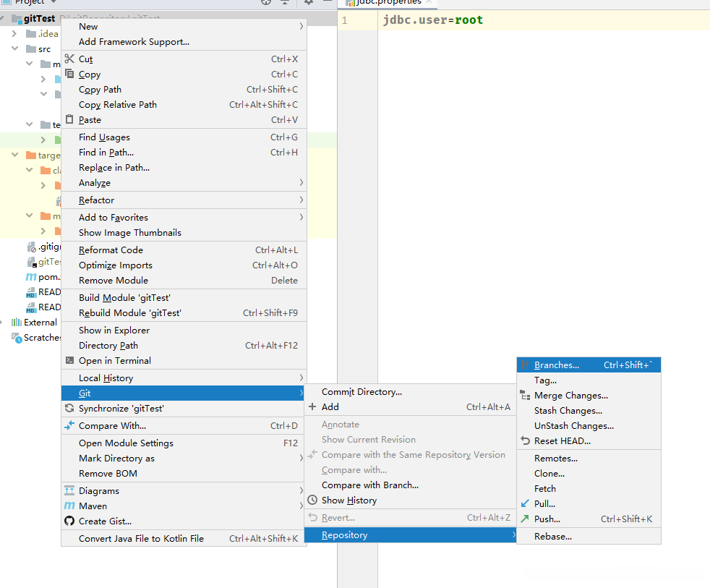Click the .gitignore file icon
710x588 pixels.
(x=31, y=247)
